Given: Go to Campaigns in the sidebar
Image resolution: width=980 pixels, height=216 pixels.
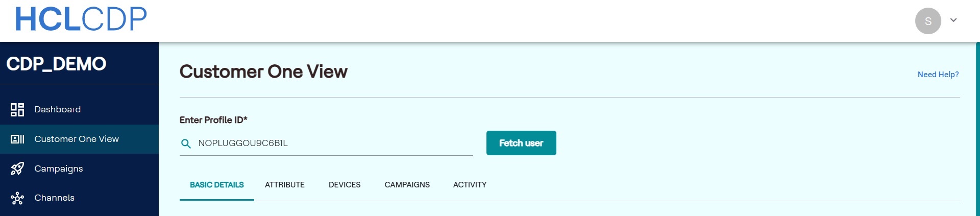Looking at the screenshot, I should click(x=58, y=169).
